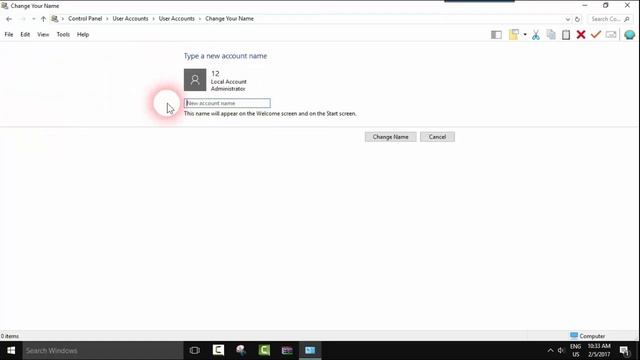Click the ENG US language indicator

pos(576,351)
